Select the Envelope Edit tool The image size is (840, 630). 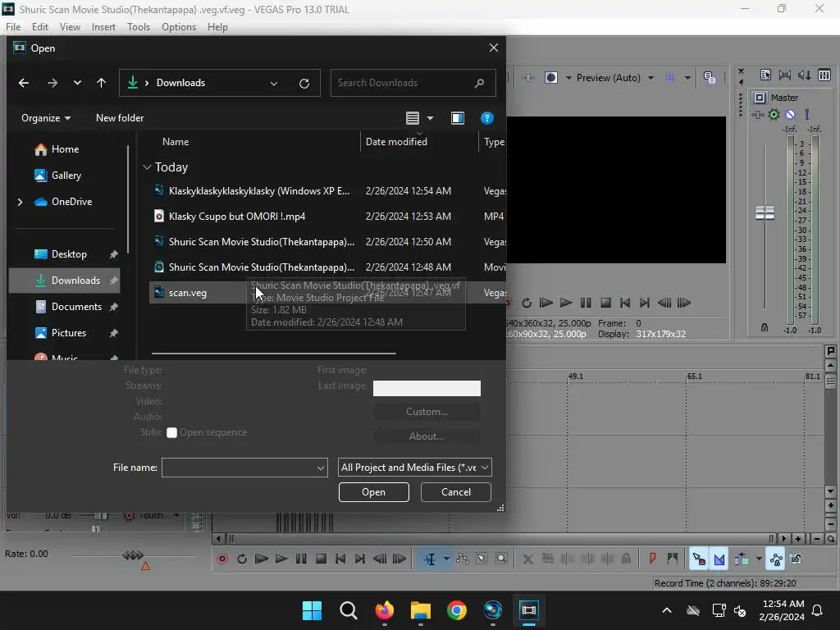coord(463,559)
